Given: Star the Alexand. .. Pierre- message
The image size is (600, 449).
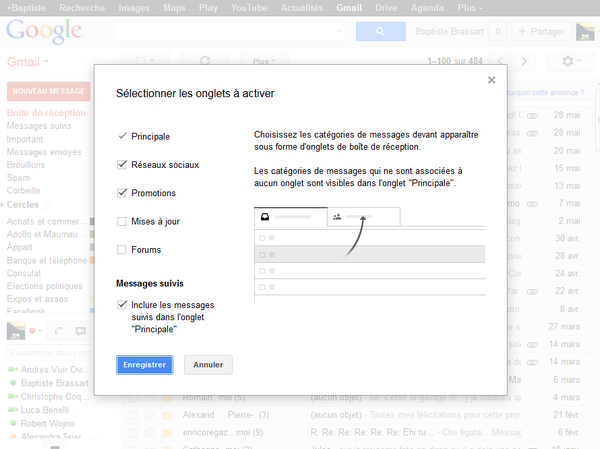Looking at the screenshot, I should (150, 415).
